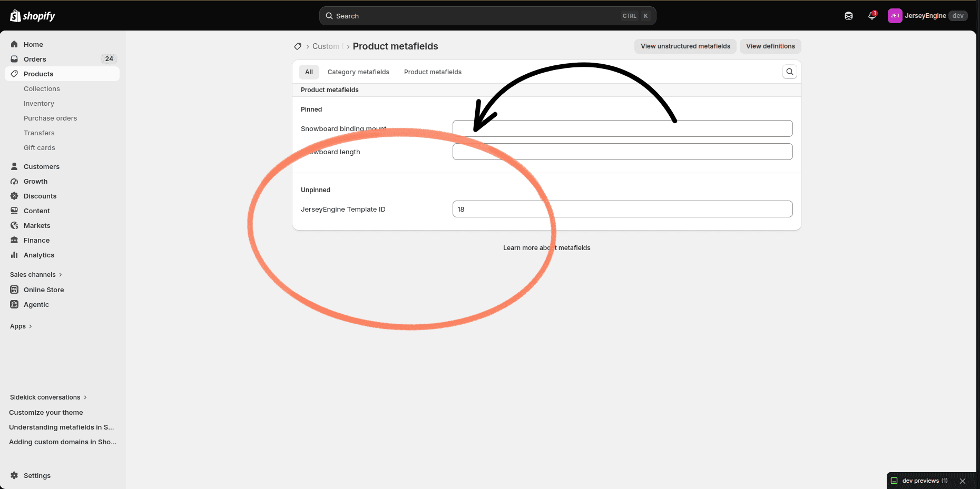Click the JER store avatar
The height and width of the screenshot is (489, 980).
[895, 16]
